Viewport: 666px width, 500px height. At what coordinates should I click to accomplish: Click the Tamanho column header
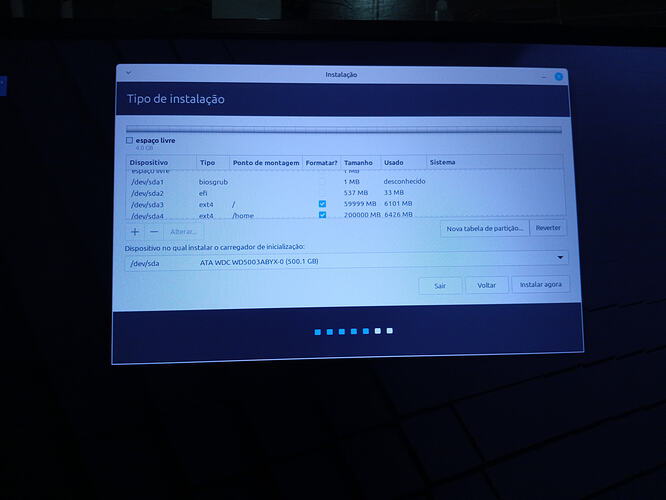tap(361, 163)
